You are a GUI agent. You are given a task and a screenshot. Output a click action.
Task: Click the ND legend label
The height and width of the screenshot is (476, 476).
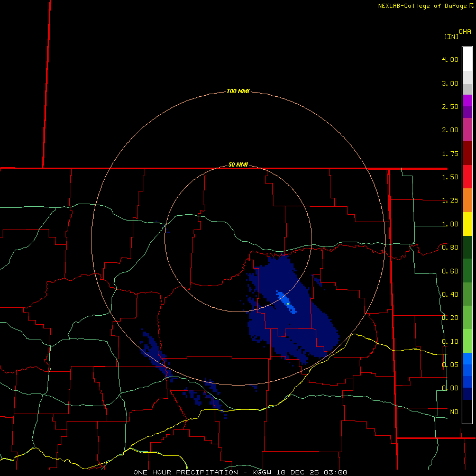[454, 412]
